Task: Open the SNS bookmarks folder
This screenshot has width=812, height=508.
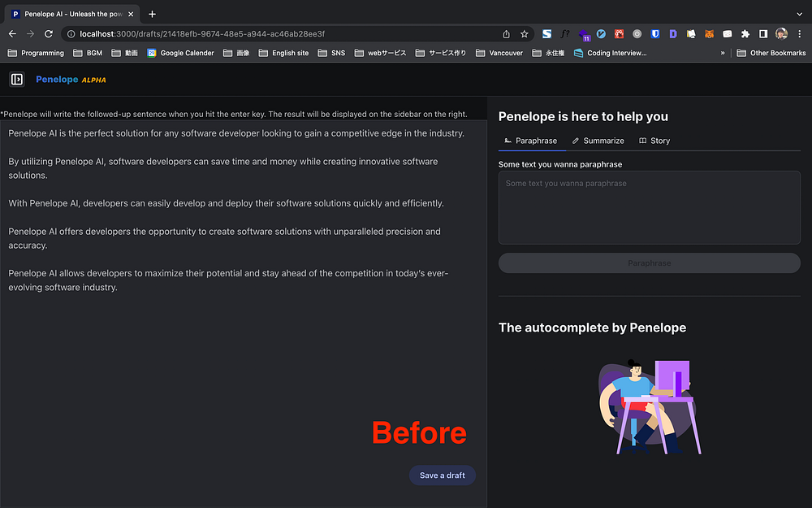Action: pyautogui.click(x=331, y=53)
